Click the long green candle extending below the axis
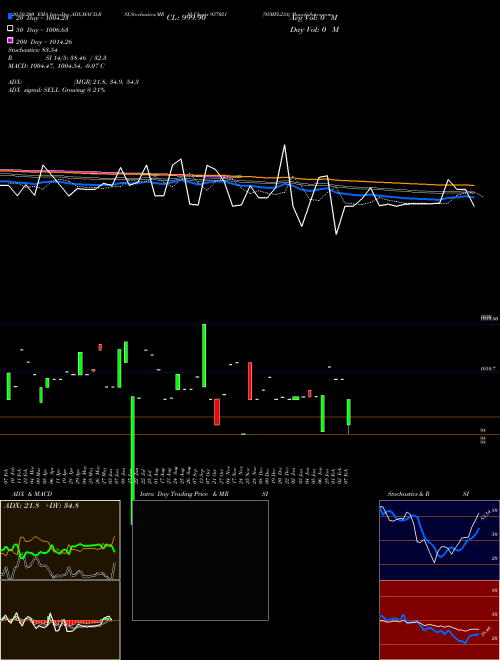Viewport: 500px width, 660px height. coord(132,460)
